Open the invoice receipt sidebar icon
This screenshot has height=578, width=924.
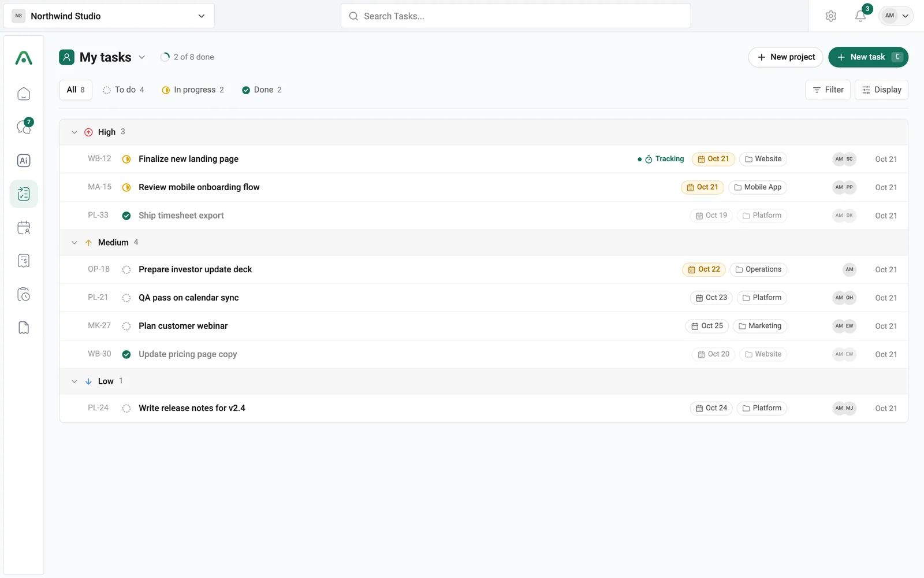(24, 261)
